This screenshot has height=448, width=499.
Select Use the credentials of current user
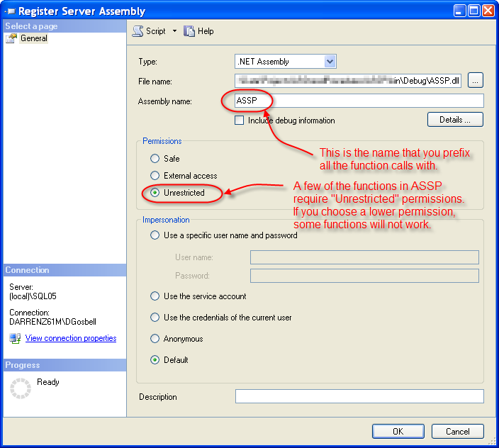(155, 318)
